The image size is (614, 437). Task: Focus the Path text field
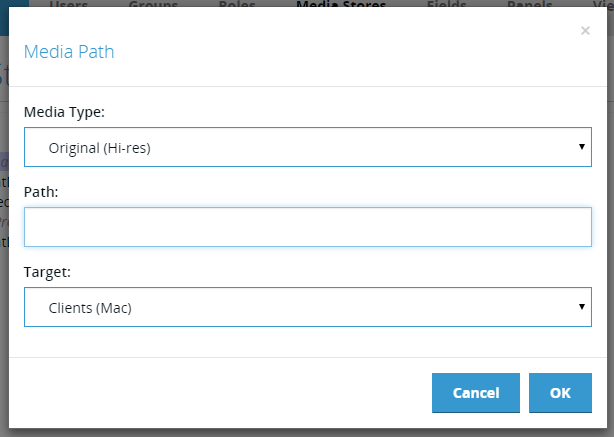(308, 227)
